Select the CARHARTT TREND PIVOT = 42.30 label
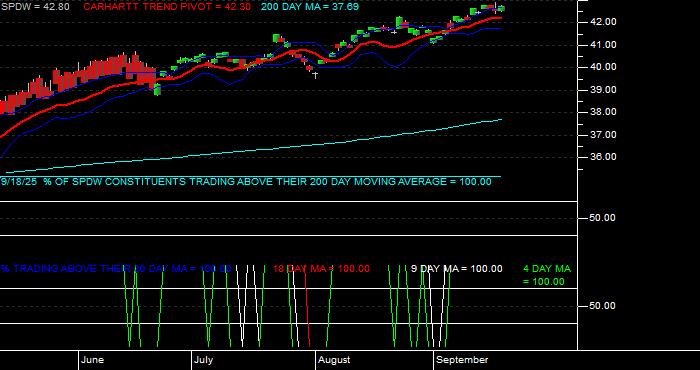The image size is (700, 370). pos(167,7)
